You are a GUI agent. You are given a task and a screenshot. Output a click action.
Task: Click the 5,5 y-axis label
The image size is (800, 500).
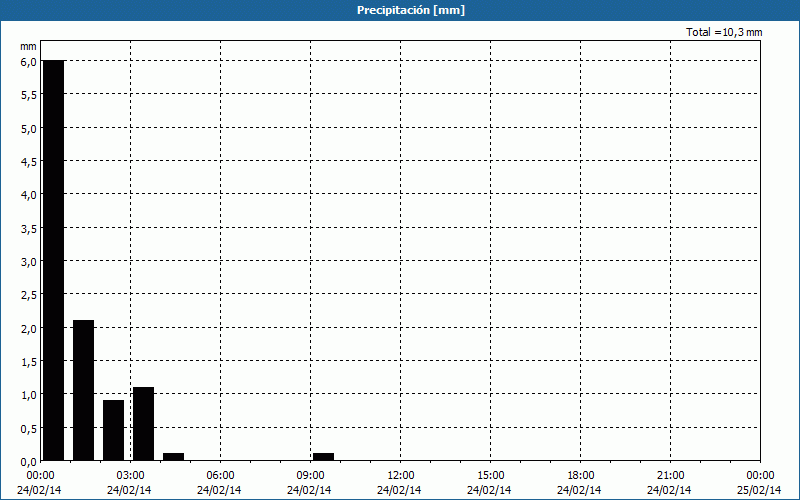(x=29, y=95)
